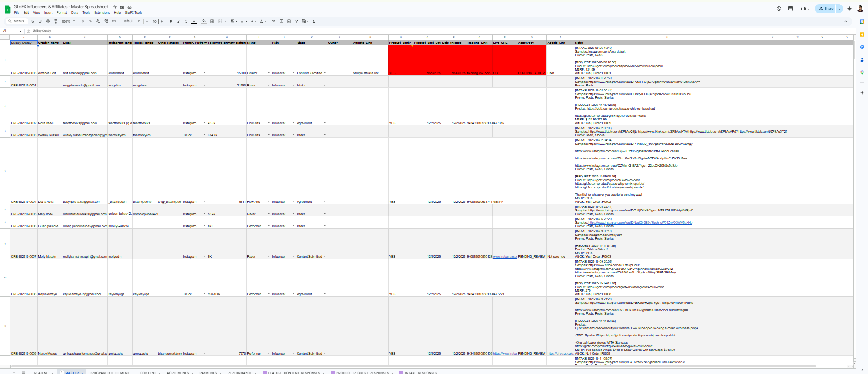Toggle strikethrough formatting
Image resolution: width=868 pixels, height=374 pixels.
coord(186,21)
